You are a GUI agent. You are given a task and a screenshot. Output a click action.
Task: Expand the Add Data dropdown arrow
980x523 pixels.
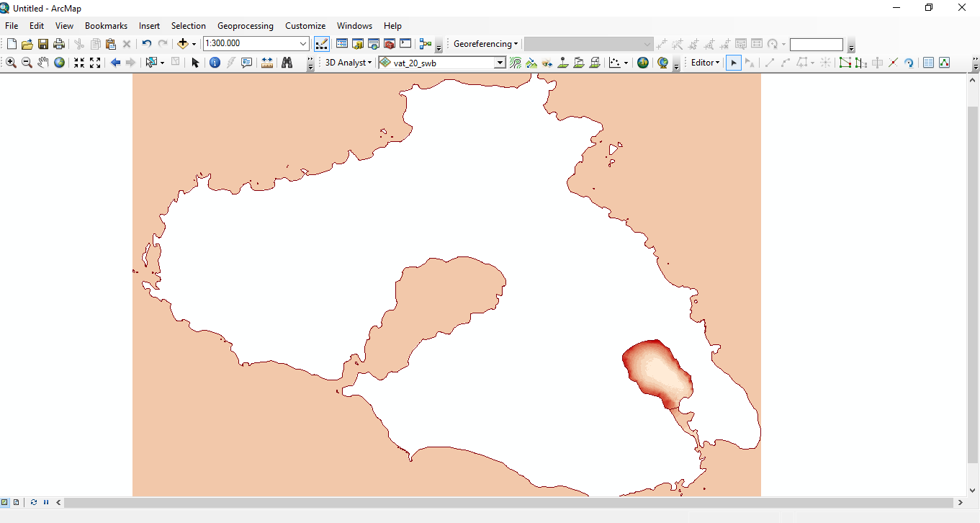194,44
